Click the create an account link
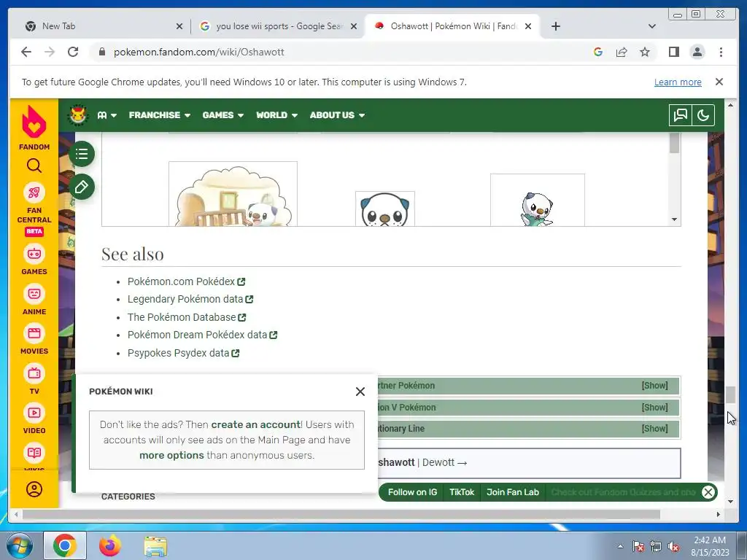 point(256,424)
